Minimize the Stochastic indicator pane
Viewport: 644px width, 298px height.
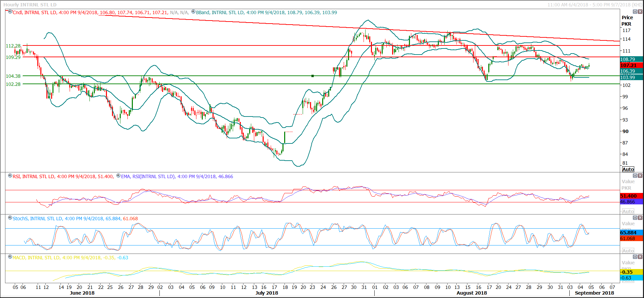(635, 218)
